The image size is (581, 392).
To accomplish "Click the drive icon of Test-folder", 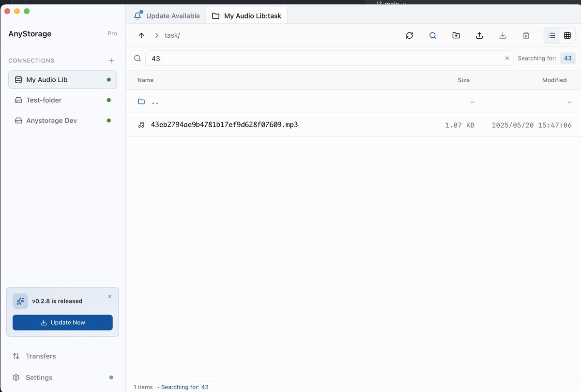I will coord(18,100).
